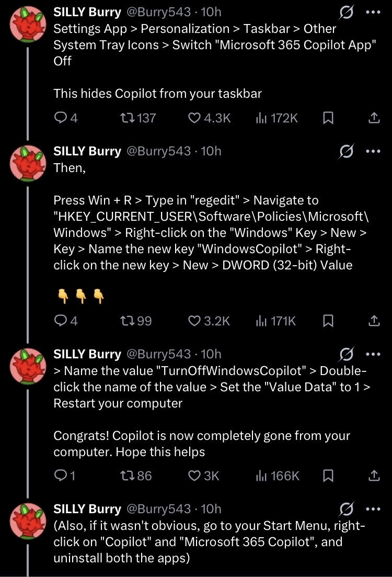This screenshot has height=577, width=392.
Task: Bookmark the regedit instructions tweet
Action: tap(328, 321)
